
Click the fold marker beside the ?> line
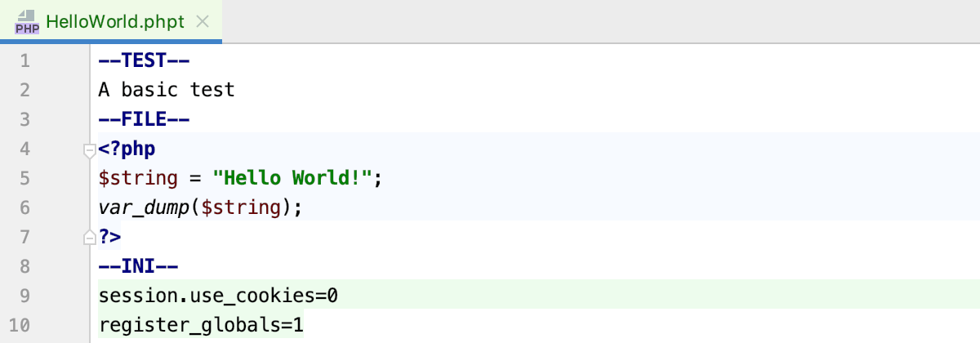pos(90,238)
